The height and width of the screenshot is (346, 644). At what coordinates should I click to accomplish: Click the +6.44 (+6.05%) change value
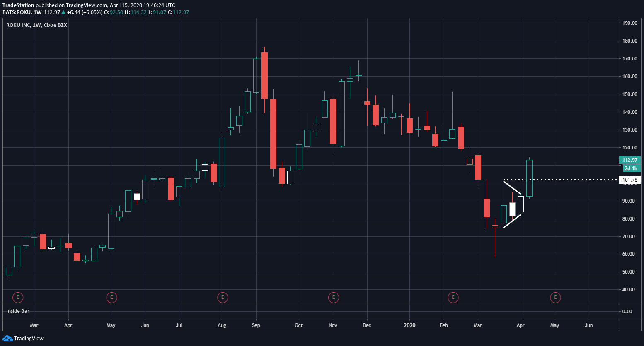[x=85, y=12]
